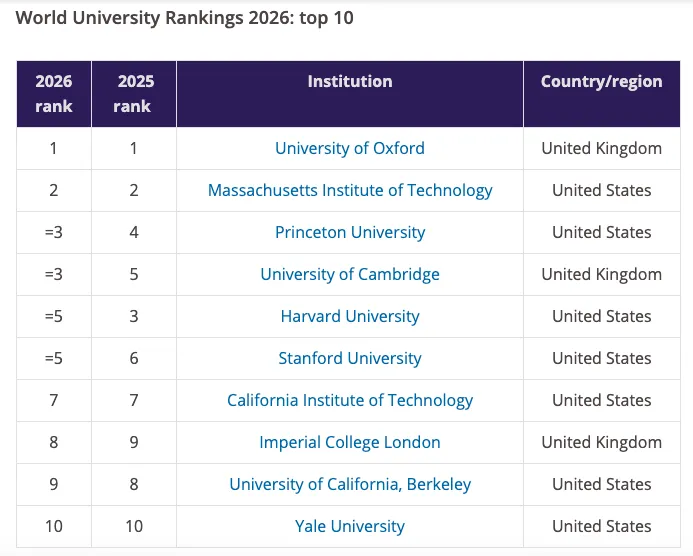Open Stanford University's page link
The height and width of the screenshot is (556, 693).
350,358
